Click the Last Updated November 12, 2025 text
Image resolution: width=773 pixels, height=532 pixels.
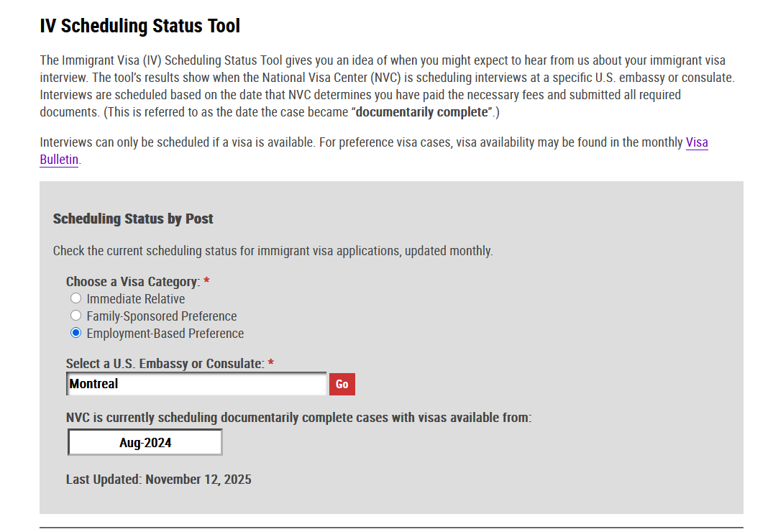coord(158,480)
